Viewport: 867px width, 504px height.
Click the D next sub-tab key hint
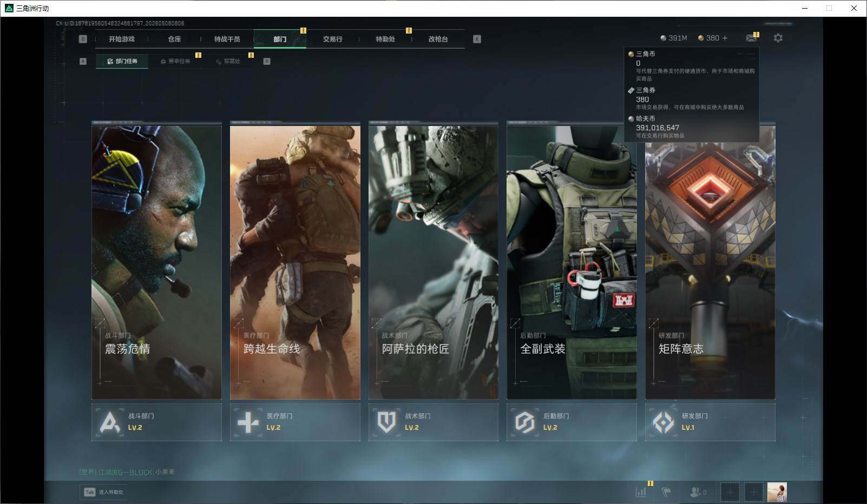pyautogui.click(x=266, y=61)
